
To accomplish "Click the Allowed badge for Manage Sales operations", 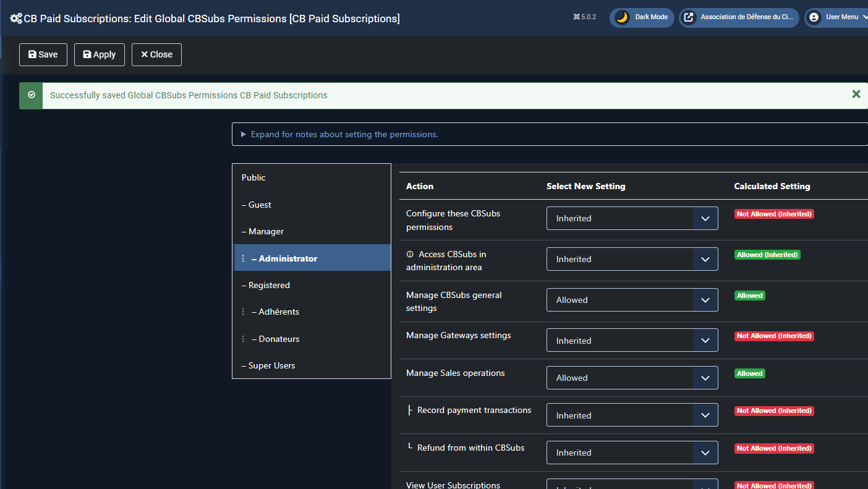I will coord(749,373).
